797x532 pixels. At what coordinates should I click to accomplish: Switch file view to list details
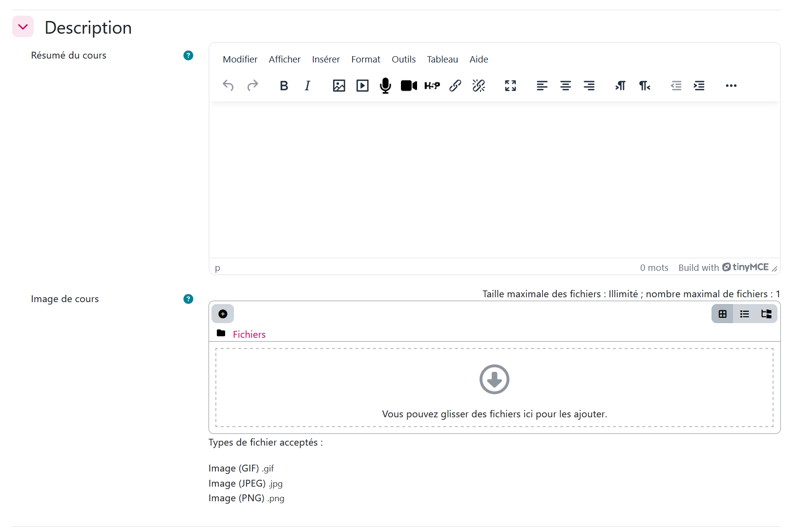[x=744, y=314]
